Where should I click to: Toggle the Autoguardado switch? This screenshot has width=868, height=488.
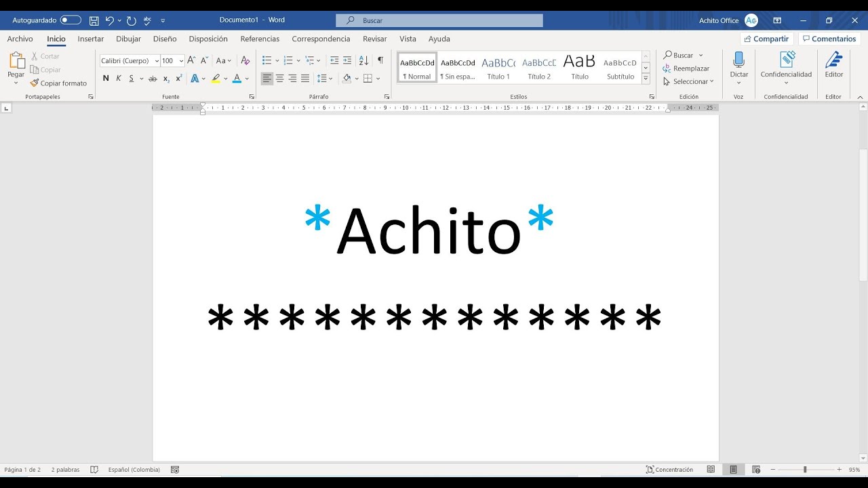[71, 20]
